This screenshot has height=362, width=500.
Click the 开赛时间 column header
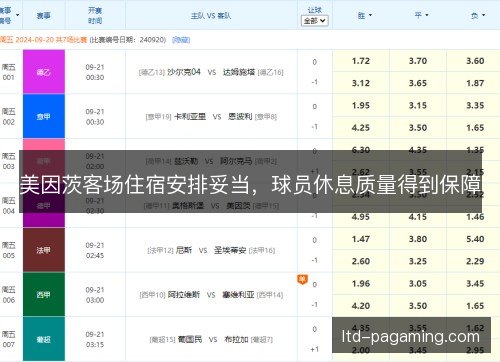pos(95,15)
